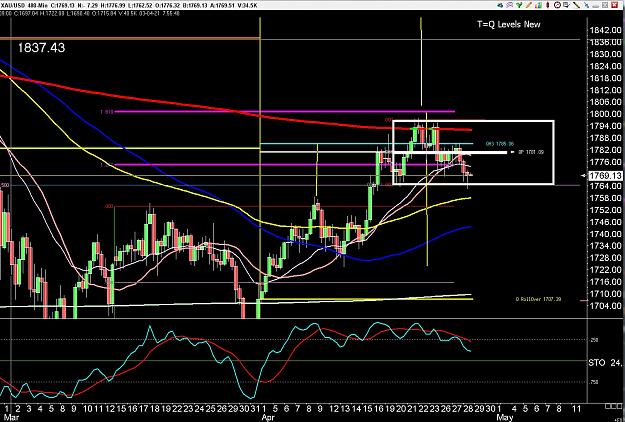Click the 03-04-21 date in the data line
Viewport: 625px width, 422px height.
click(151, 13)
